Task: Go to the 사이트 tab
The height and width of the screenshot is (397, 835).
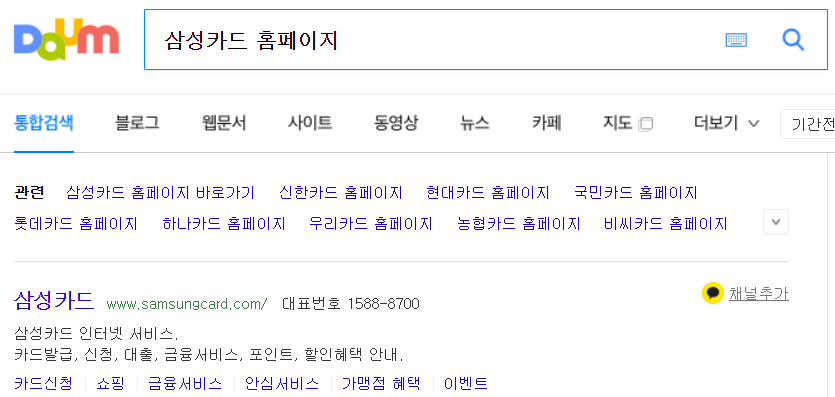Action: (310, 123)
